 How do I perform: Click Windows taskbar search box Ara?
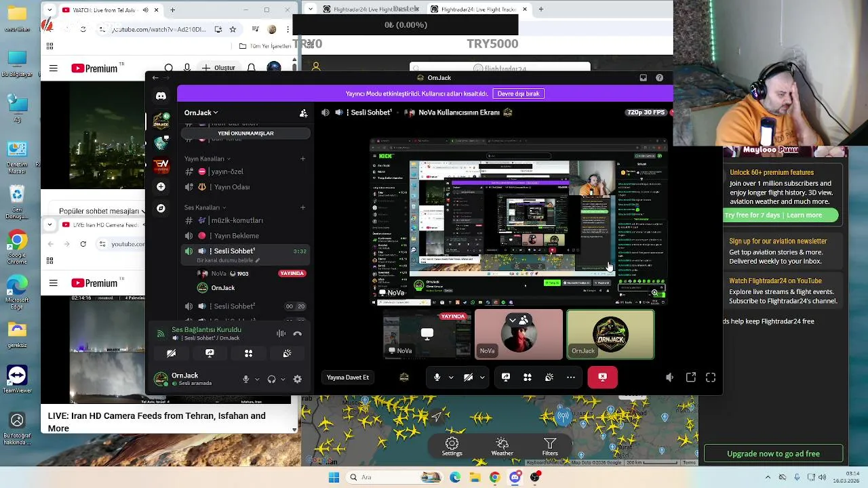(x=393, y=477)
